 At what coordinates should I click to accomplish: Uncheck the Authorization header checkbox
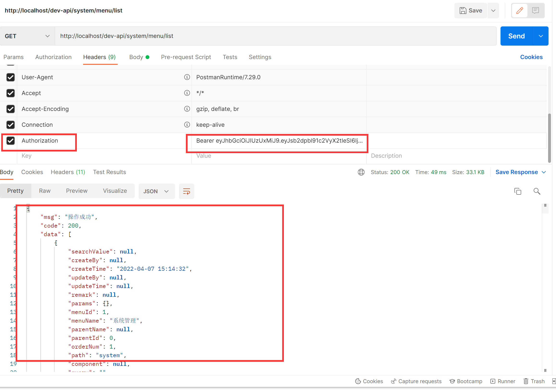(x=10, y=141)
